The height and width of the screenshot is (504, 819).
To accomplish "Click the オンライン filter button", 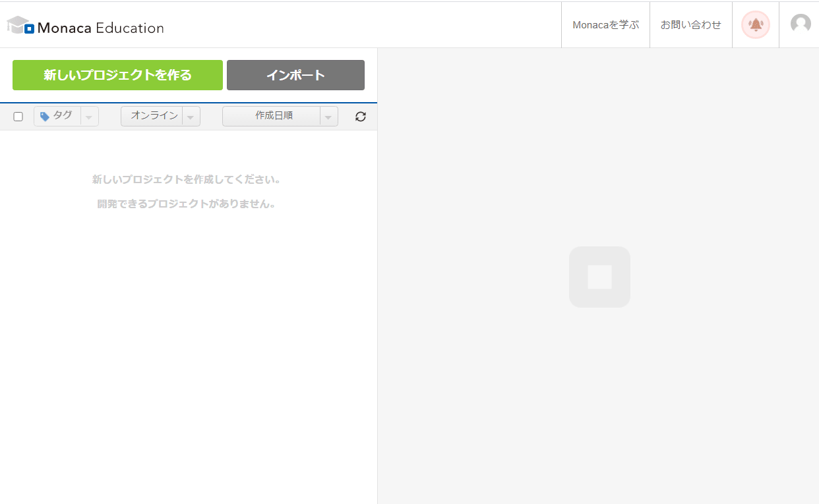I will click(x=152, y=116).
